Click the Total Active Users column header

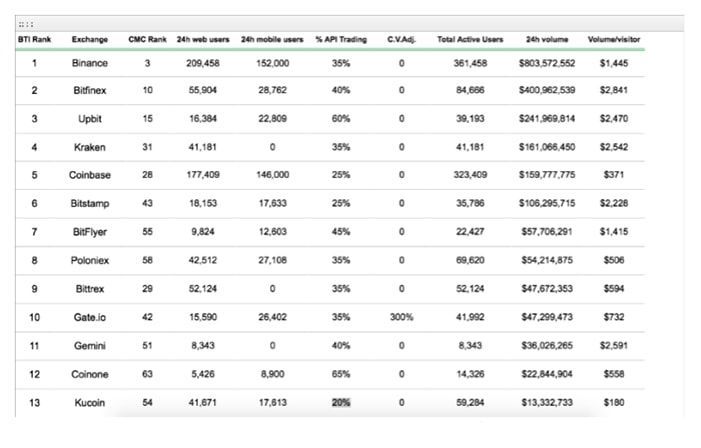(x=470, y=39)
